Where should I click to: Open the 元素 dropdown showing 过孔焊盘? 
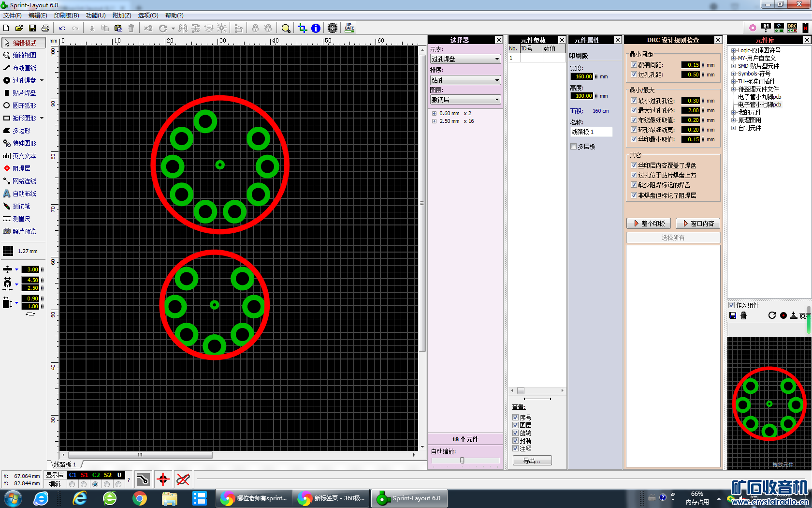point(465,59)
